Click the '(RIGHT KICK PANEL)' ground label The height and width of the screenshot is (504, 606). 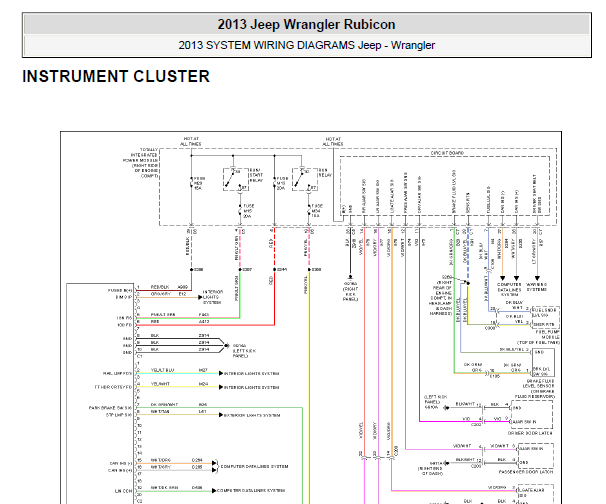click(x=351, y=294)
